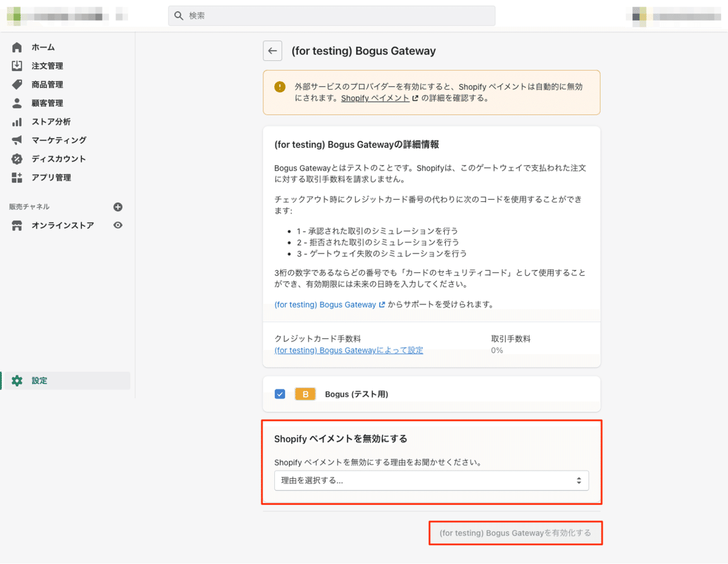This screenshot has height=564, width=728.
Task: Click the 0% transaction fee value
Action: (x=497, y=351)
